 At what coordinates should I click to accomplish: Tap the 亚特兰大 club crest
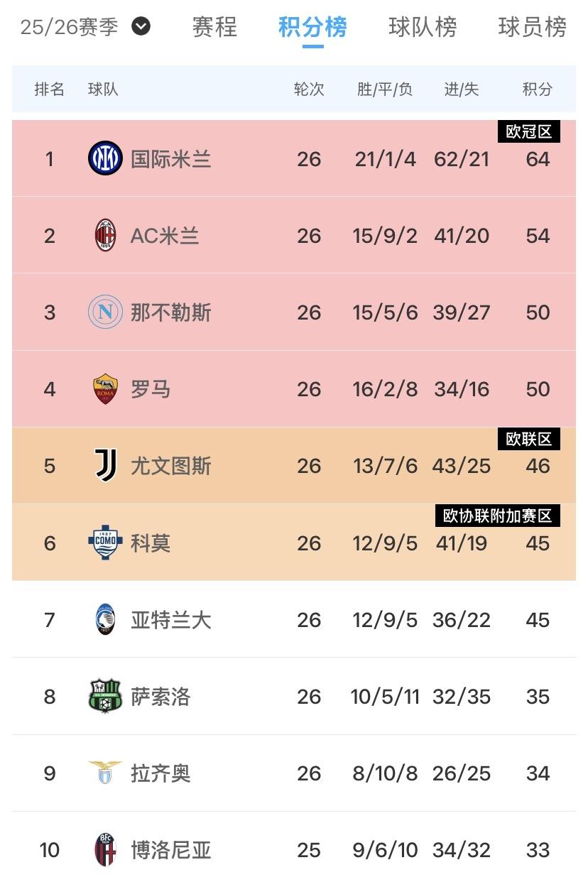tap(105, 619)
